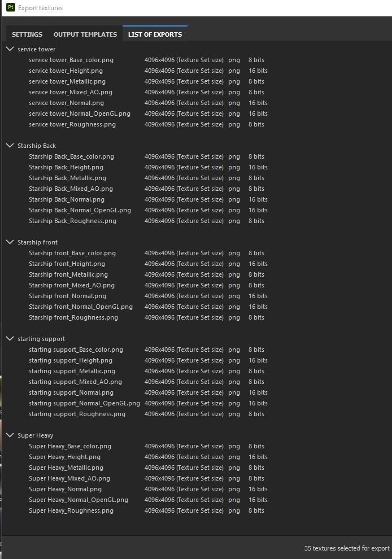The height and width of the screenshot is (559, 392).
Task: Select starting support_Mixed_AO.png export
Action: pyautogui.click(x=75, y=382)
